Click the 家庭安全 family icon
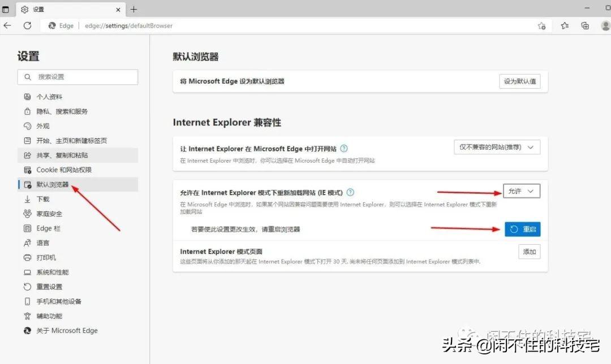This screenshot has height=364, width=611. (x=27, y=214)
